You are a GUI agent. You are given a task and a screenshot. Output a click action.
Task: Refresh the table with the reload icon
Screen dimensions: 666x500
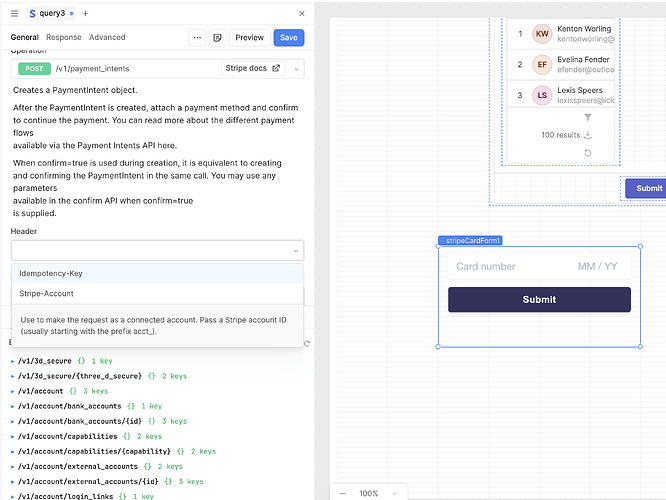tap(587, 153)
